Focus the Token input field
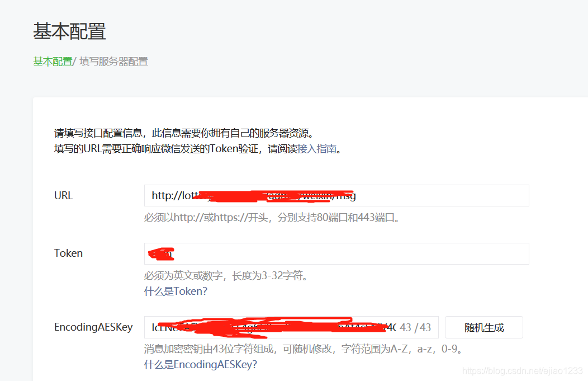This screenshot has width=588, height=381. pos(336,254)
